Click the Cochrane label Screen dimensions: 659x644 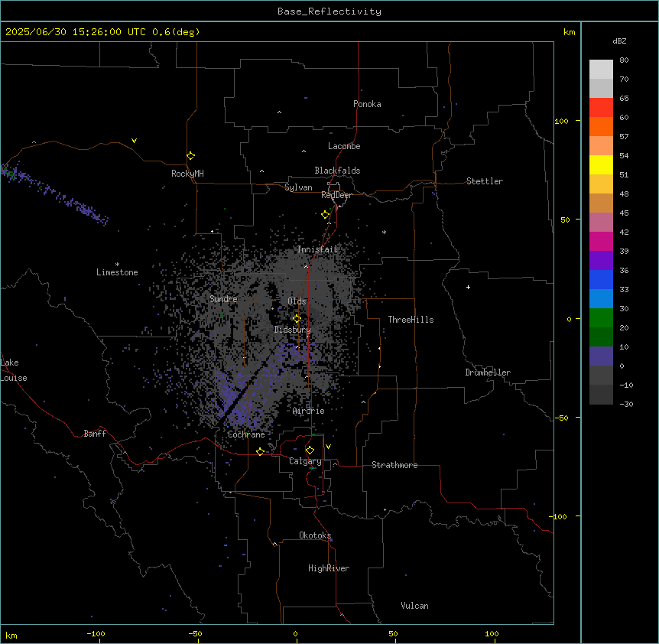point(246,434)
